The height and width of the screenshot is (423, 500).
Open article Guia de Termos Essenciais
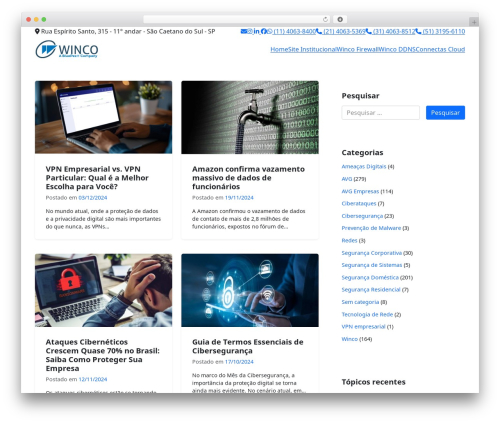coord(248,346)
